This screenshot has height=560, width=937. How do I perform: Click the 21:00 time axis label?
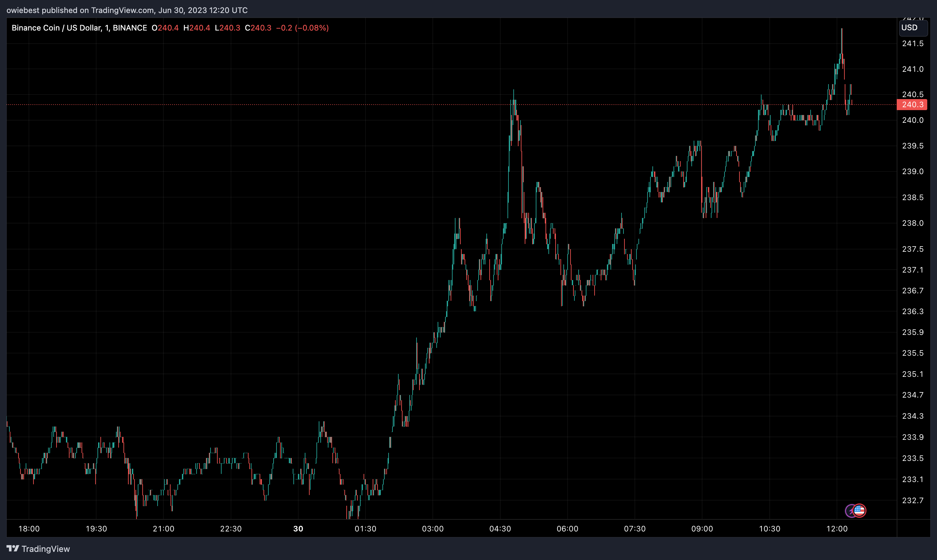pos(163,529)
